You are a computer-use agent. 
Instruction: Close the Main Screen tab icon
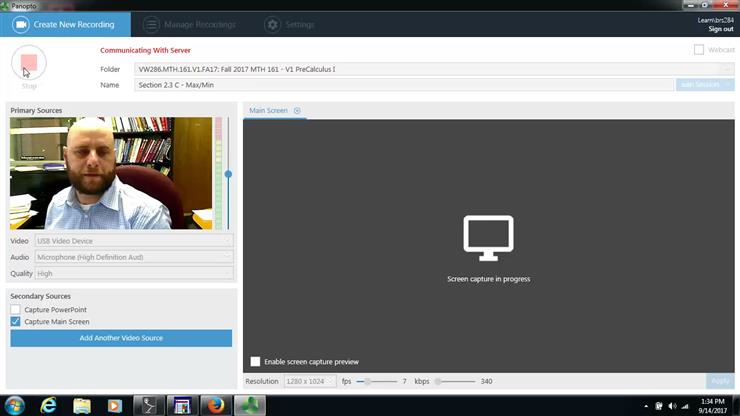297,111
